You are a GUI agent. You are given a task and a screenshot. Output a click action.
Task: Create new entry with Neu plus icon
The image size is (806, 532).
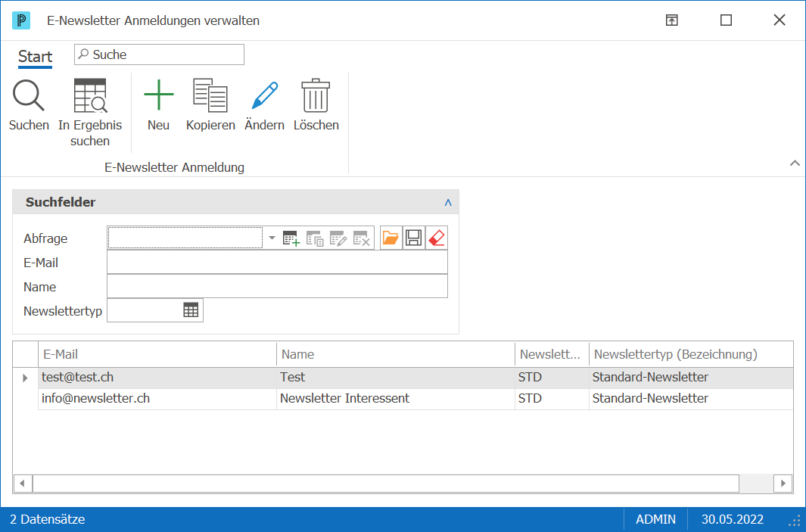[x=159, y=95]
